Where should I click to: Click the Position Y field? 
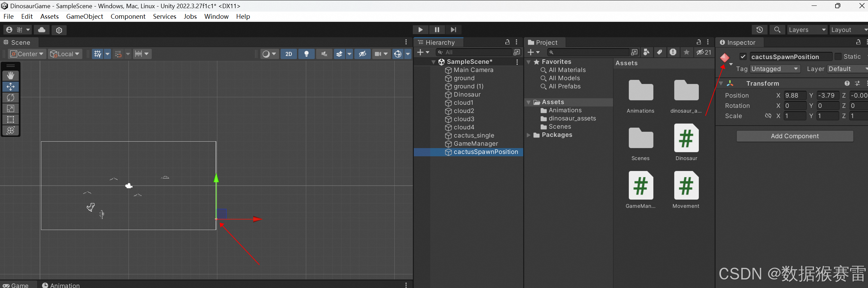(x=828, y=96)
